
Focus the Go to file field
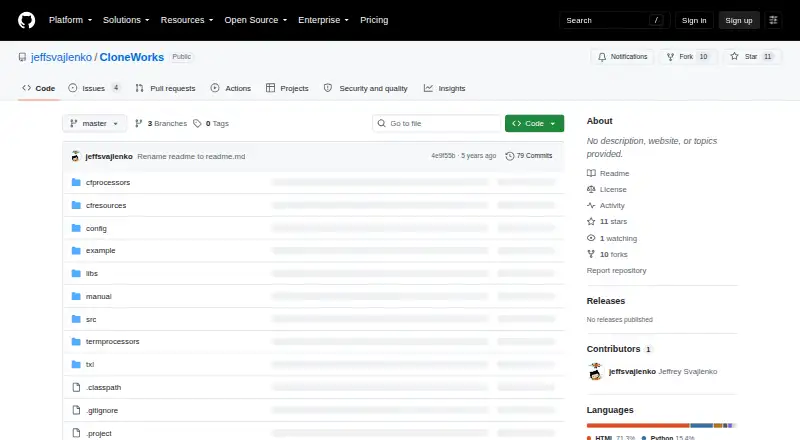[x=437, y=124]
